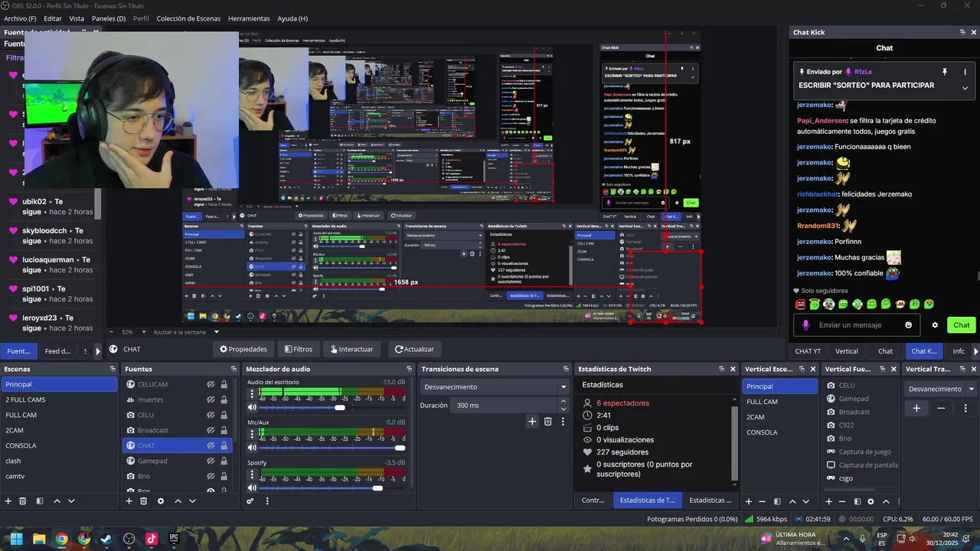The image size is (980, 551).
Task: Open Paneles (D) menu
Action: pyautogui.click(x=109, y=18)
